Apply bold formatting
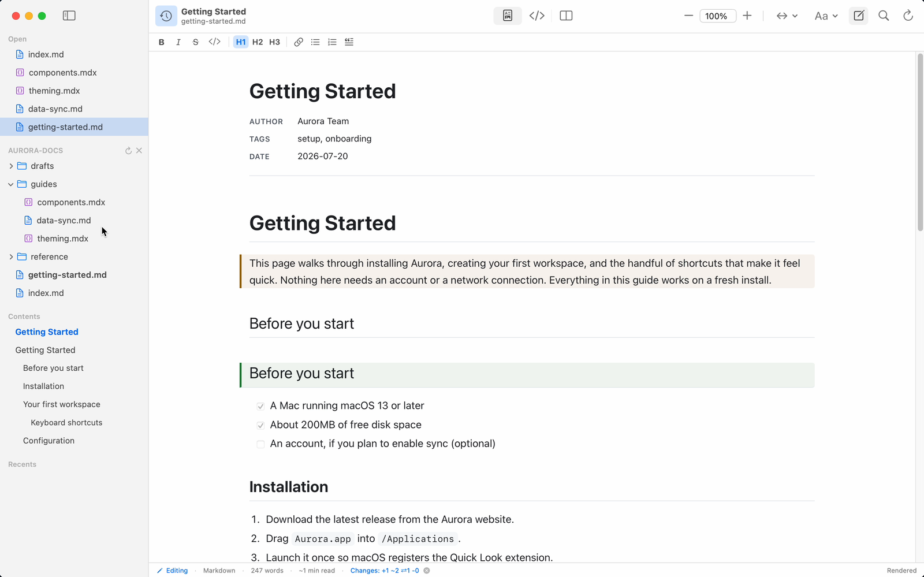This screenshot has height=577, width=924. point(162,42)
